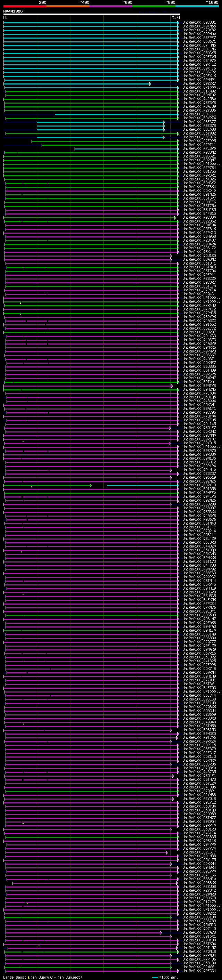This screenshot has height=980, width=222.
Task: Click the green arrowhead of UniRef100_A9S8G0 bar
Action: point(175,218)
